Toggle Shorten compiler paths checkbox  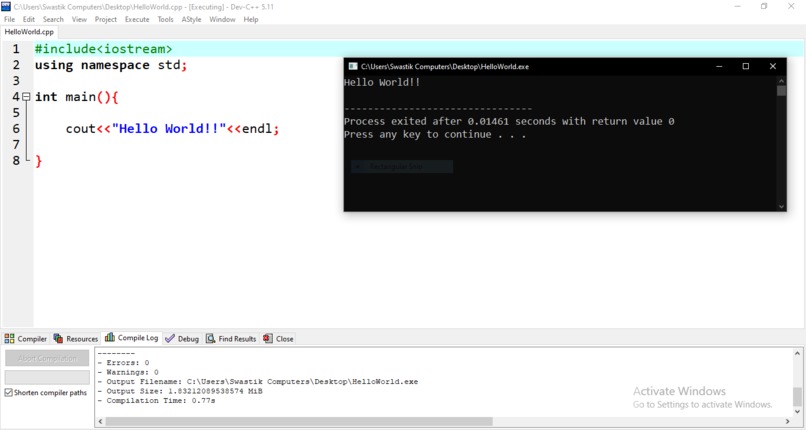point(8,392)
